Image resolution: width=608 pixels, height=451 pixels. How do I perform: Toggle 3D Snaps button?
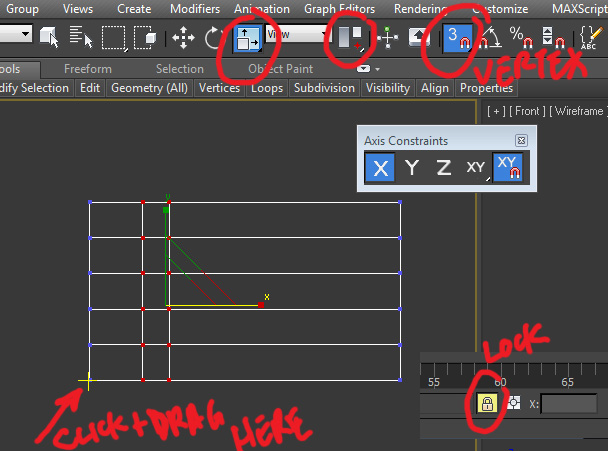pos(458,38)
